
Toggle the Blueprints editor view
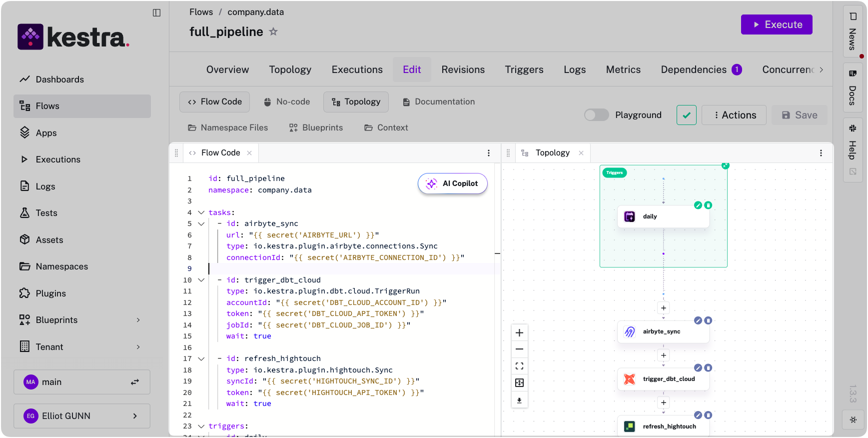point(316,128)
